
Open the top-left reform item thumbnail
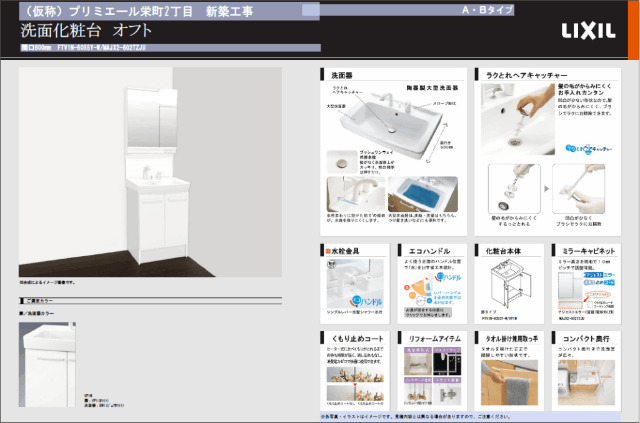coord(418,361)
